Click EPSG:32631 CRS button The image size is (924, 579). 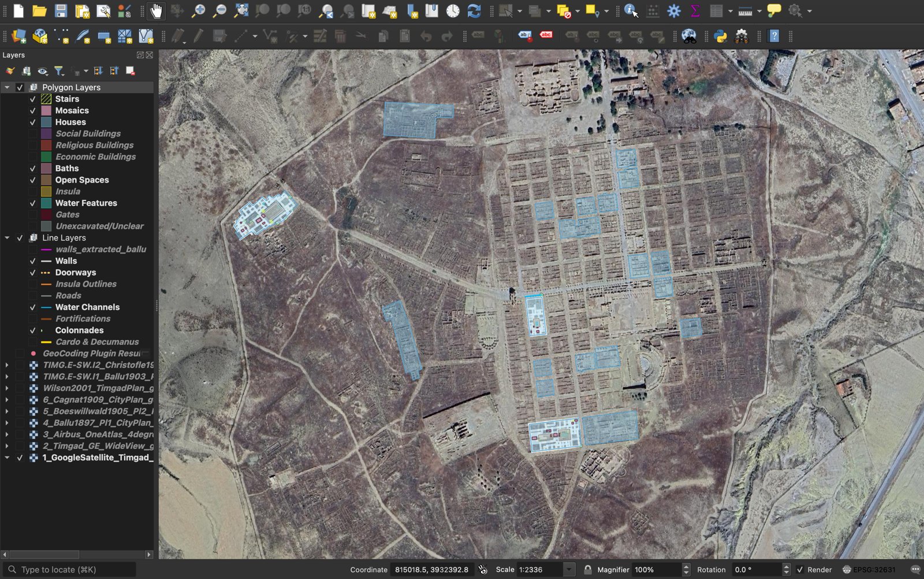coord(869,570)
